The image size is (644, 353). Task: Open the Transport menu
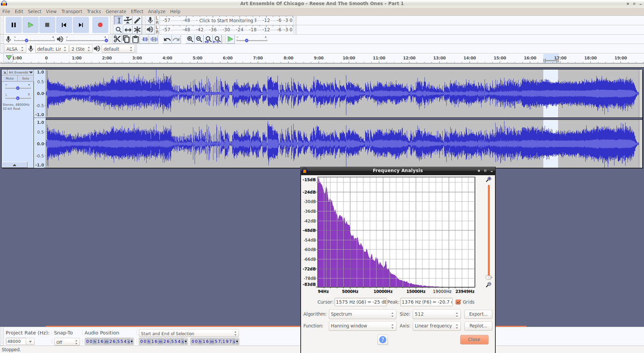point(71,11)
